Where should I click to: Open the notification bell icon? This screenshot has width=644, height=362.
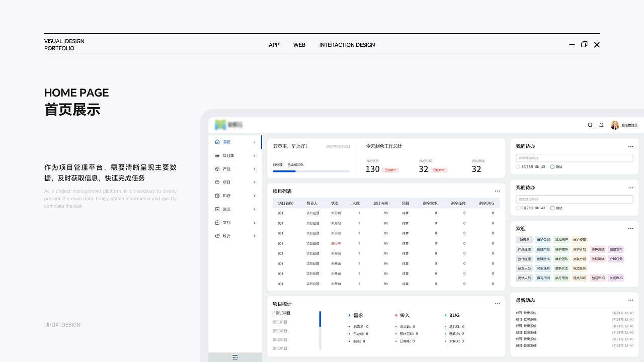coord(601,125)
